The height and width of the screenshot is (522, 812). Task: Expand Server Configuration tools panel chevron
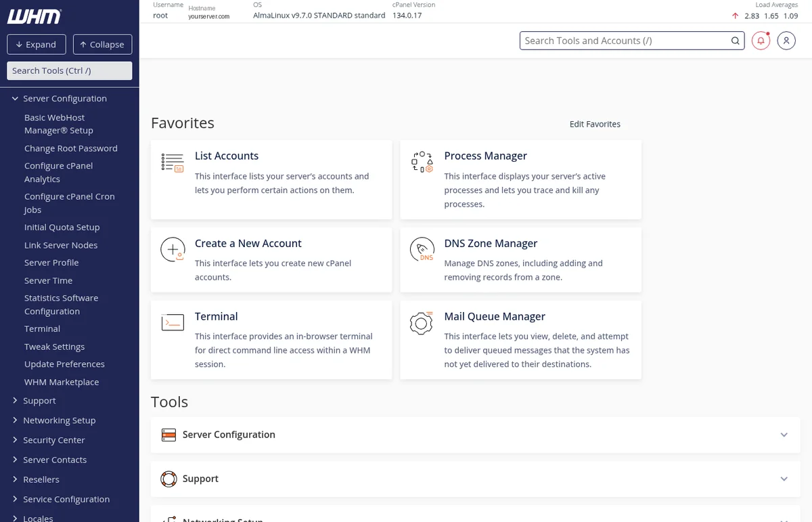784,435
